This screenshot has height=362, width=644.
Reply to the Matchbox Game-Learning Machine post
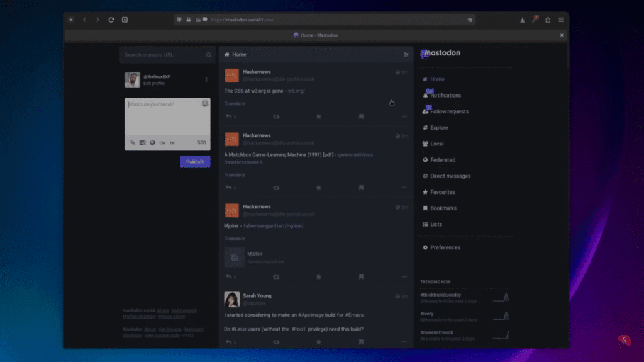[x=229, y=188]
